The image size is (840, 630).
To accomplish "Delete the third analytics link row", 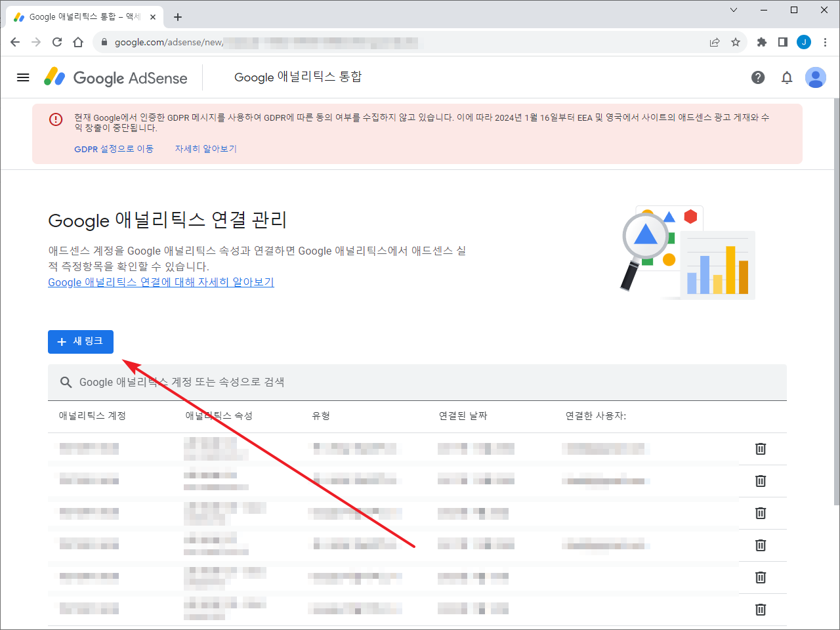I will point(761,513).
